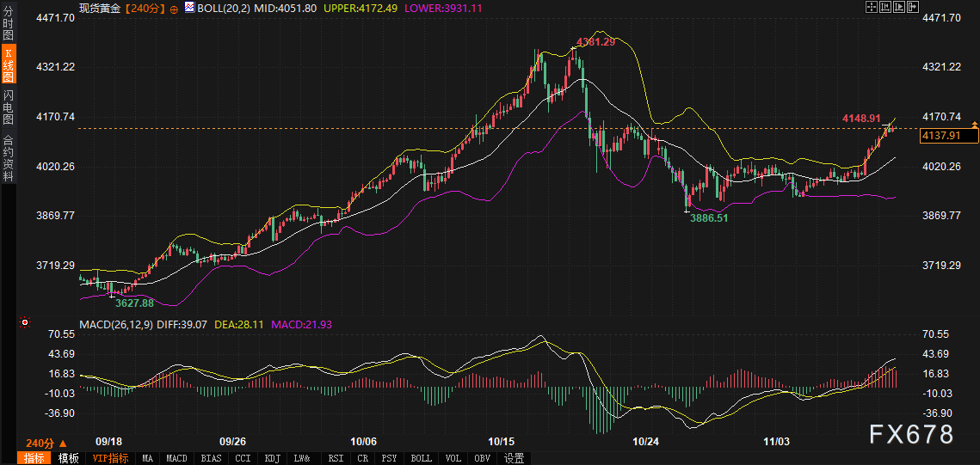Open the 合约资料 side tab
Screen dimensions: 980x465
(x=8, y=158)
